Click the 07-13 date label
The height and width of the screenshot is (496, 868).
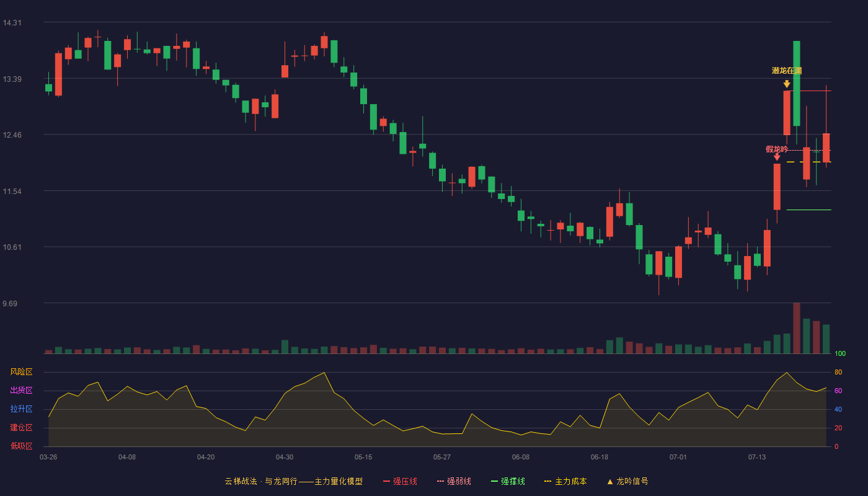coord(757,457)
